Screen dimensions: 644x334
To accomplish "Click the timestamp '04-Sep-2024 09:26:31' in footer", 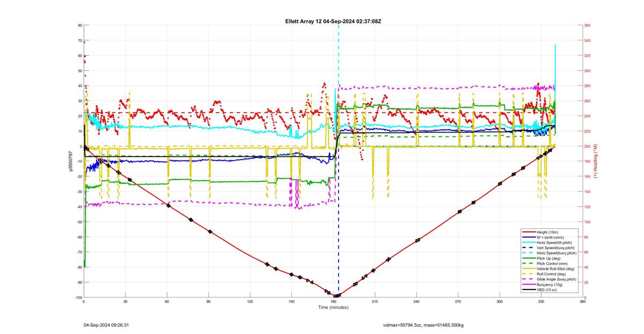I will [x=106, y=325].
